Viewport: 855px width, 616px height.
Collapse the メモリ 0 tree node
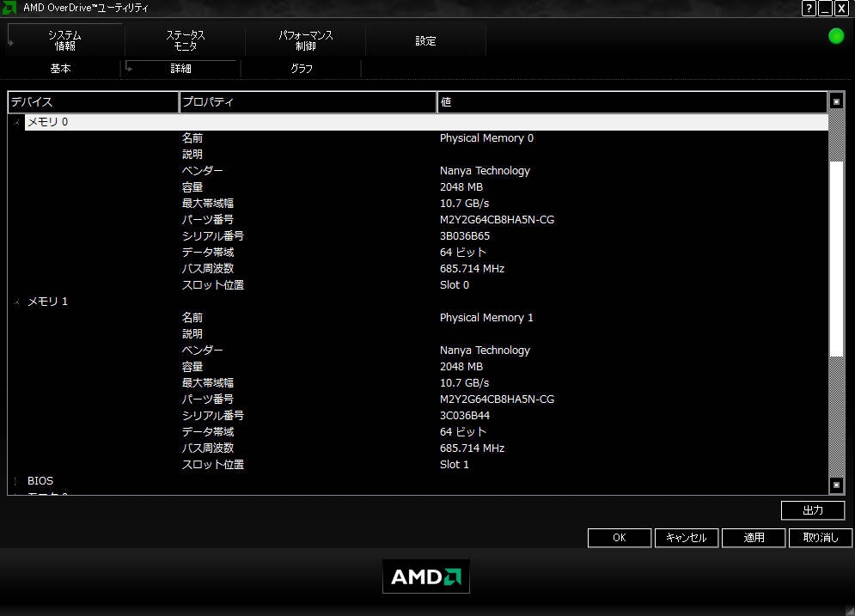point(16,122)
